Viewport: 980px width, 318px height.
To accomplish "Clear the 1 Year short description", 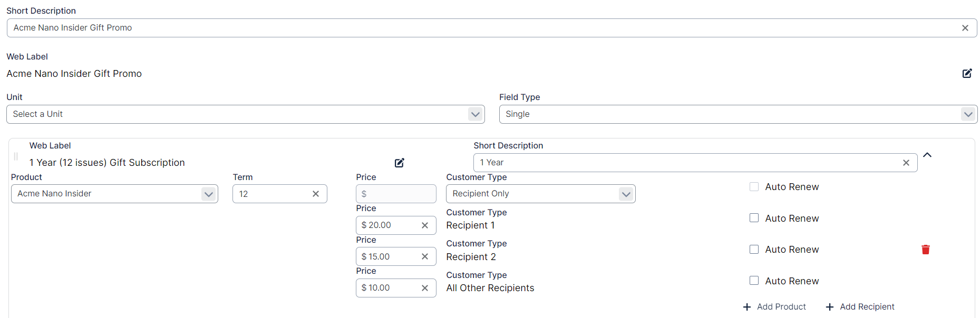I will (x=906, y=163).
